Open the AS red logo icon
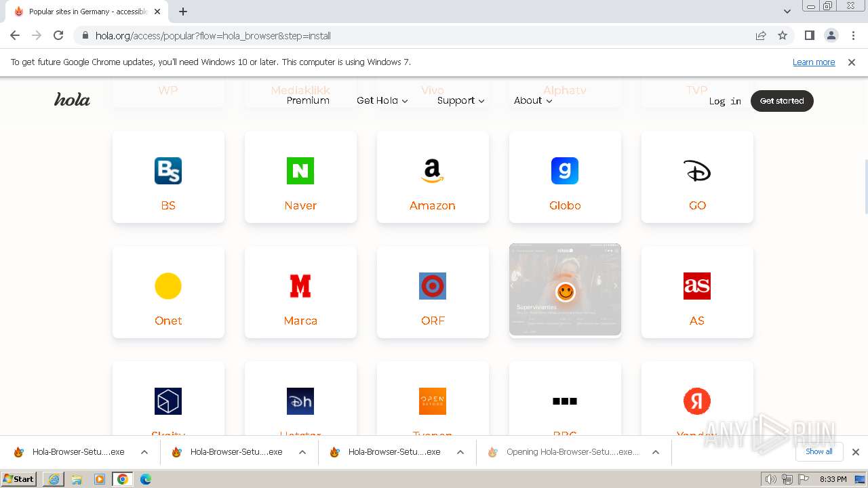Viewport: 868px width, 488px height. (697, 286)
